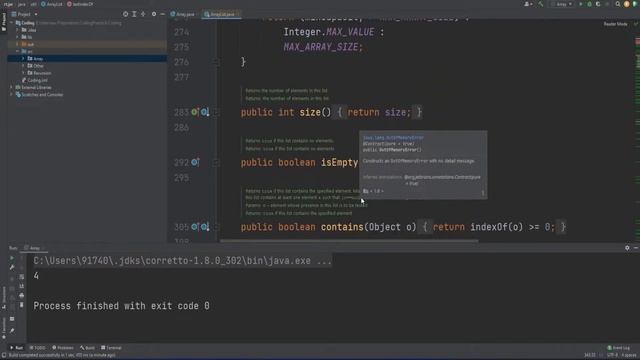Expand the Array package node
This screenshot has height=360, width=640.
point(23,59)
